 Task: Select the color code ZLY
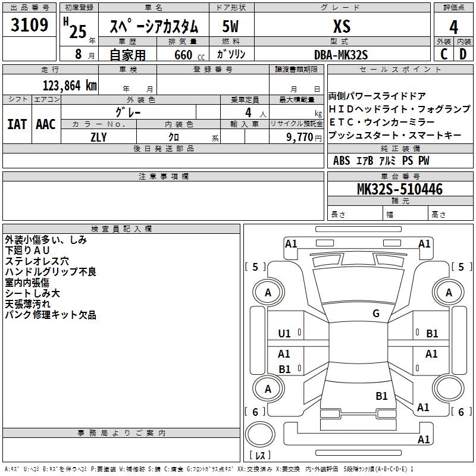pyautogui.click(x=99, y=136)
